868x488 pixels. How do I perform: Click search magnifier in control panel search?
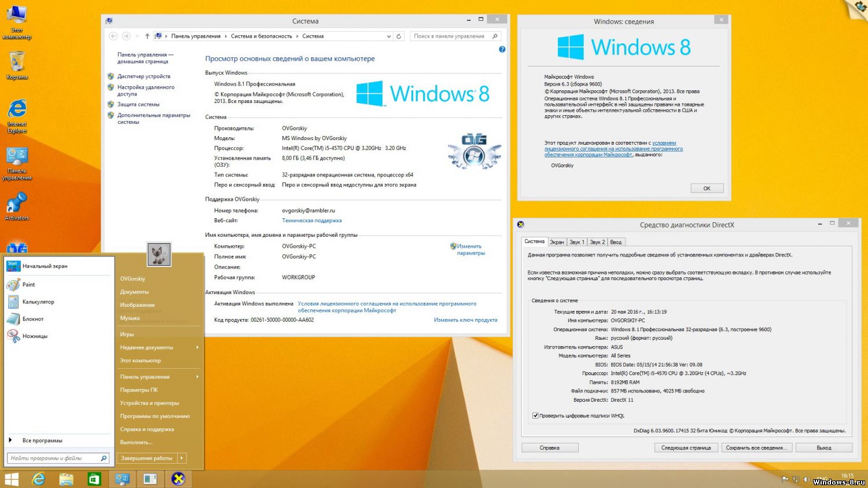pyautogui.click(x=495, y=36)
